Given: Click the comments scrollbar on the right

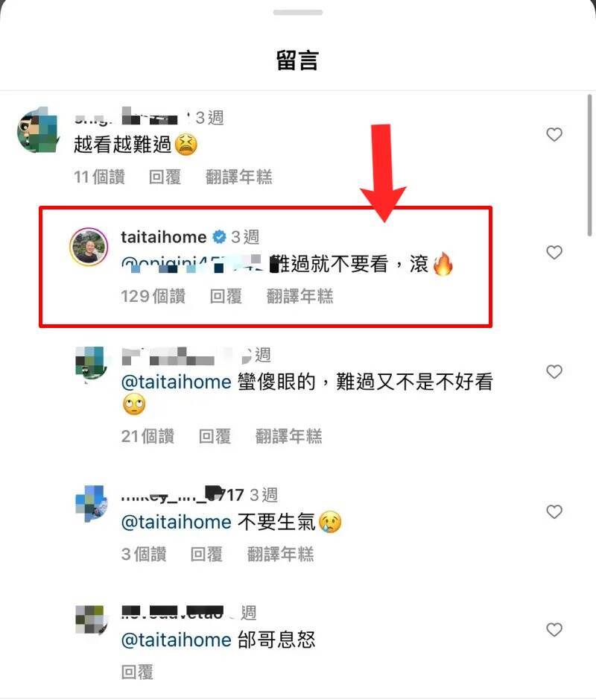Looking at the screenshot, I should 590,165.
